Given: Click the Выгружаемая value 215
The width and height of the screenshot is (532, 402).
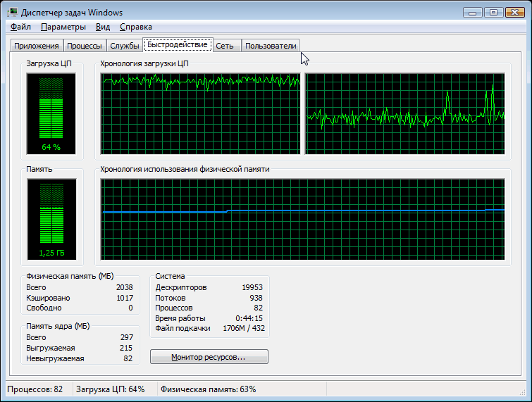Looking at the screenshot, I should pyautogui.click(x=126, y=348).
